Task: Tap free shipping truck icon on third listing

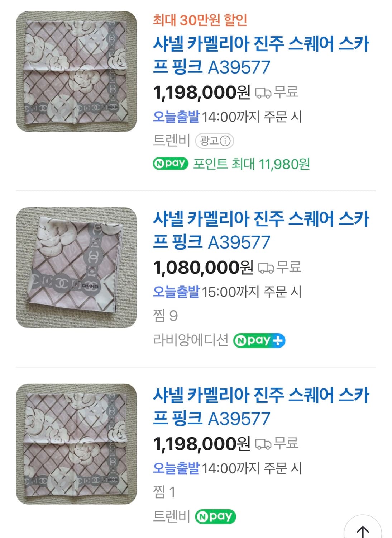Action: point(263,444)
